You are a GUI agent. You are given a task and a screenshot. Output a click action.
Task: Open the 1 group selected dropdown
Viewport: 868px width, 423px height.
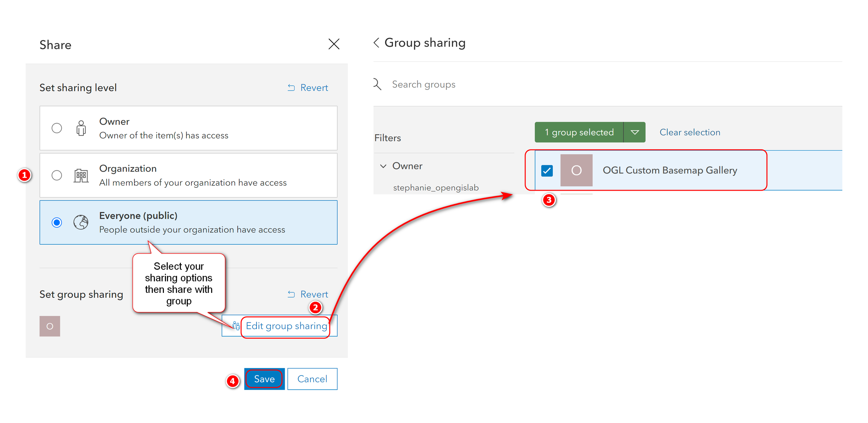[635, 132]
